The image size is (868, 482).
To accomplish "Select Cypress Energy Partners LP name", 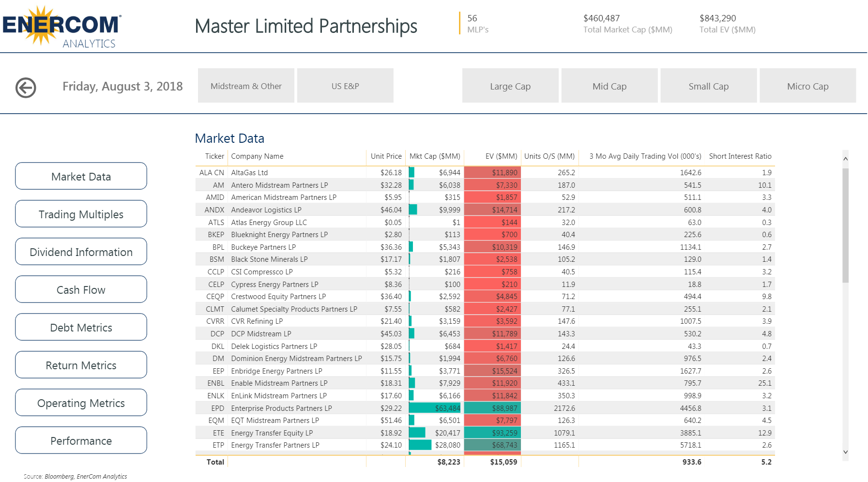I will point(274,284).
